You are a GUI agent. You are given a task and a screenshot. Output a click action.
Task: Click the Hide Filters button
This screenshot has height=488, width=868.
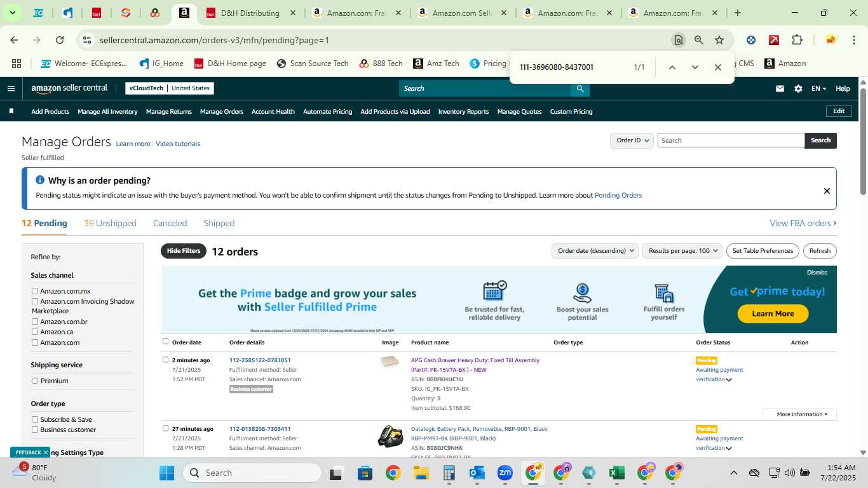tap(184, 251)
